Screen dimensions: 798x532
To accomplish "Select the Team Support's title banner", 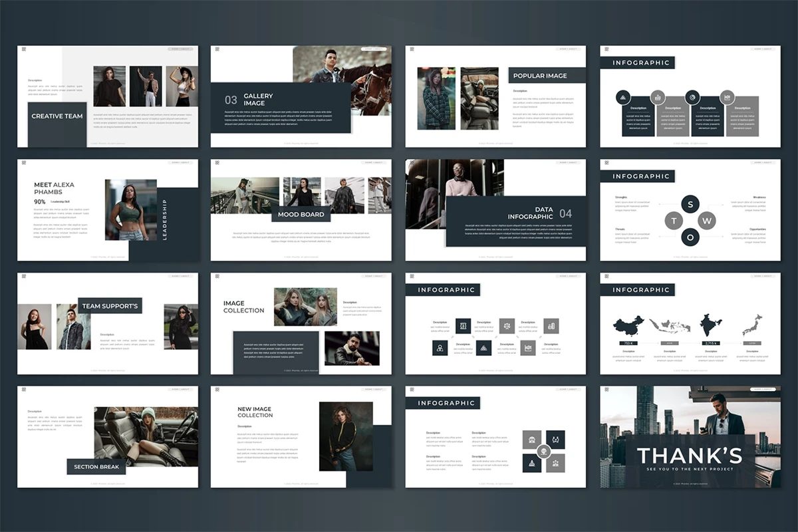I will [x=110, y=306].
